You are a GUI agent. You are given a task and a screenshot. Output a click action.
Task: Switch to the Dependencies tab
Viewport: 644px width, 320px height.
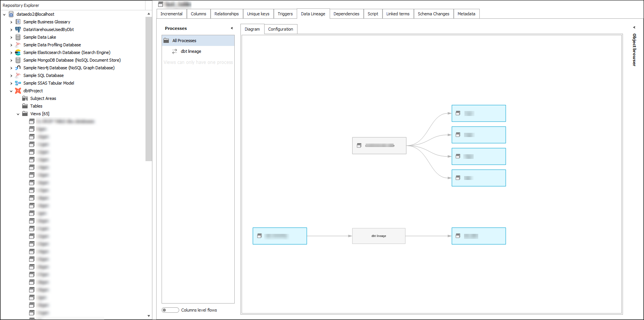coord(346,14)
